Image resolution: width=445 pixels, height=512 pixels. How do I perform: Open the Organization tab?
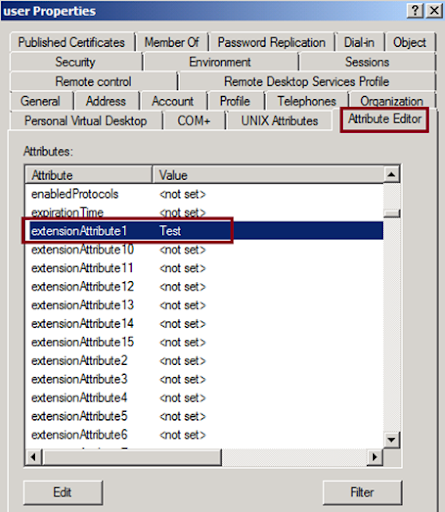pos(392,101)
